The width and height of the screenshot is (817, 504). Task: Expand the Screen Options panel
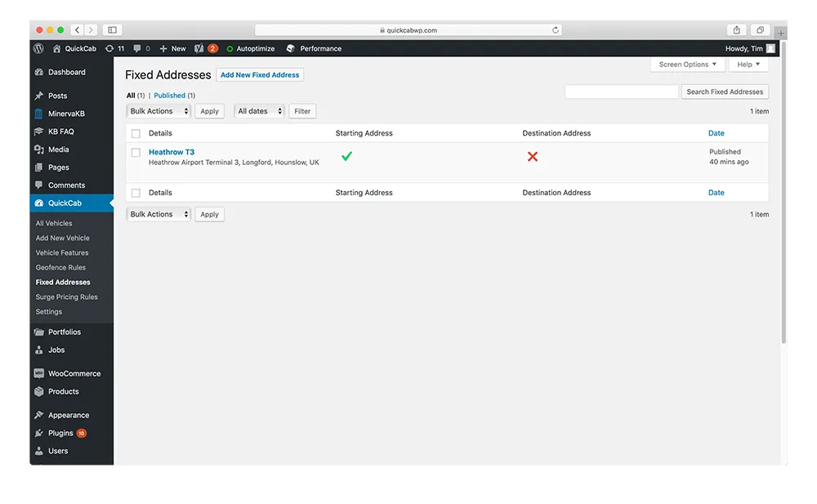tap(688, 65)
